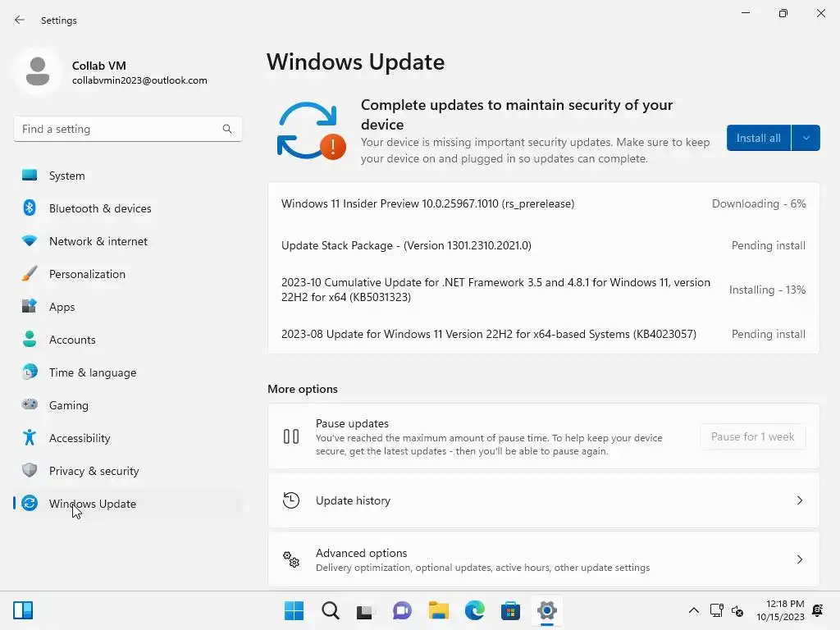Open Privacy & security settings
840x630 pixels.
point(127,470)
